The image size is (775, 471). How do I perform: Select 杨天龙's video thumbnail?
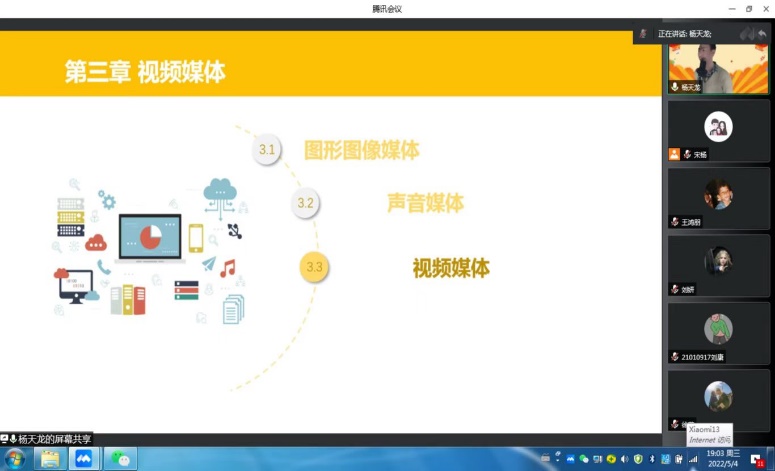(x=718, y=69)
